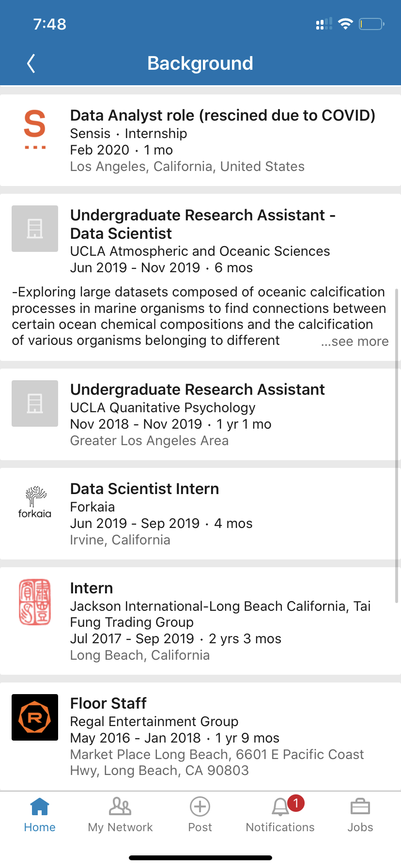Tap the Forkaia company logo
The width and height of the screenshot is (401, 868).
click(x=35, y=502)
